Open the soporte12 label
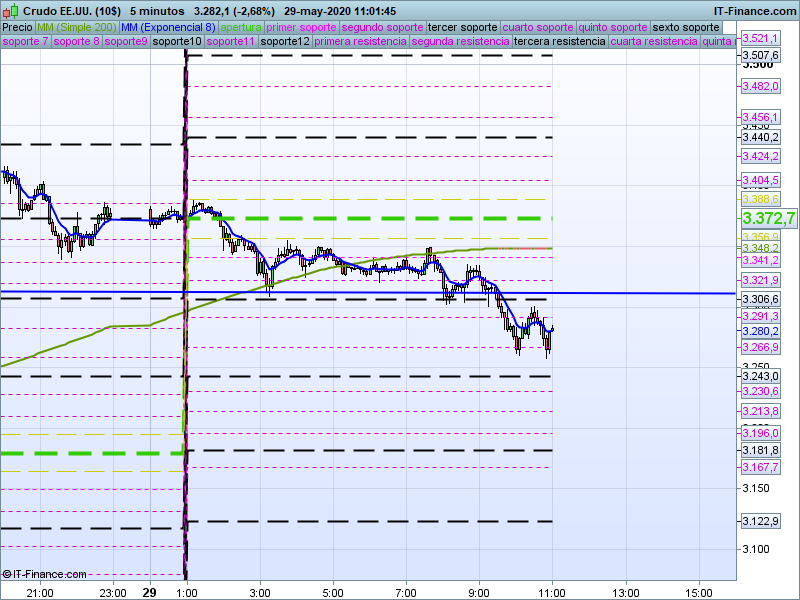Image resolution: width=800 pixels, height=600 pixels. click(x=285, y=41)
